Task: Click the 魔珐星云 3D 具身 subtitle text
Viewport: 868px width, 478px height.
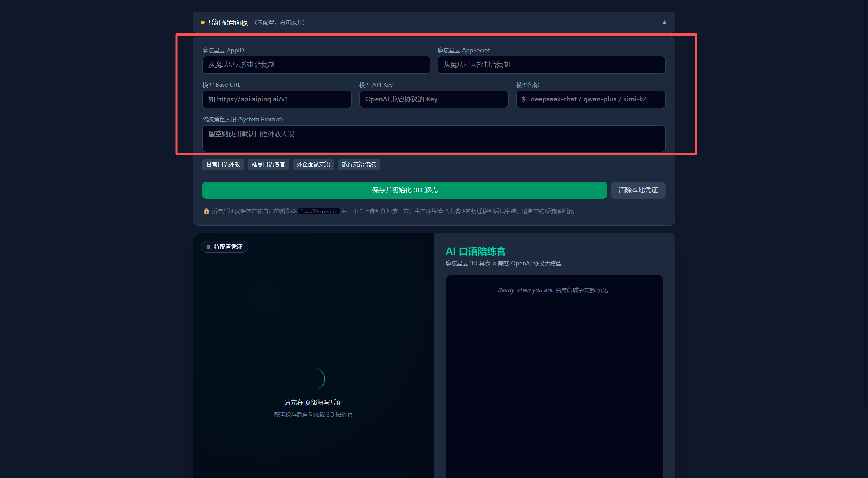Action: pyautogui.click(x=503, y=264)
